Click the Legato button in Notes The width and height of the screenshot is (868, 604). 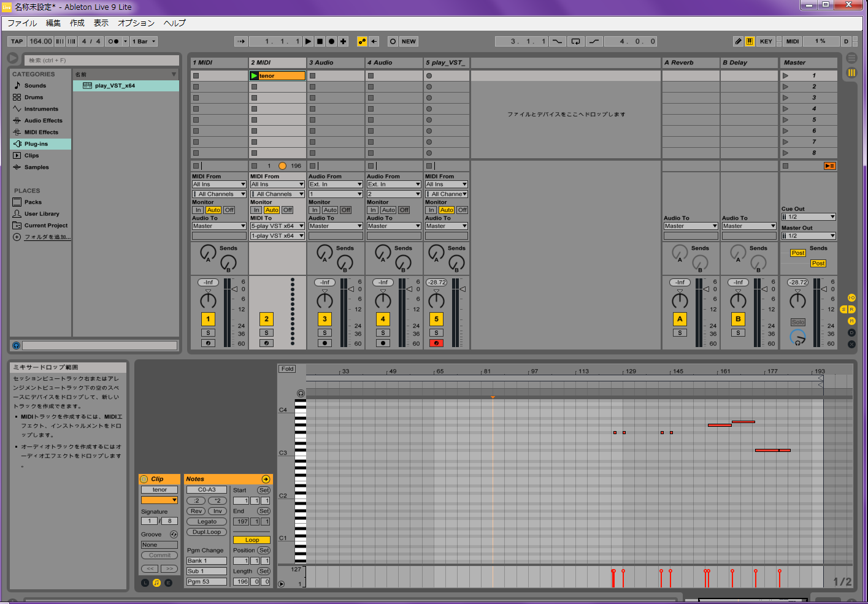(x=207, y=522)
